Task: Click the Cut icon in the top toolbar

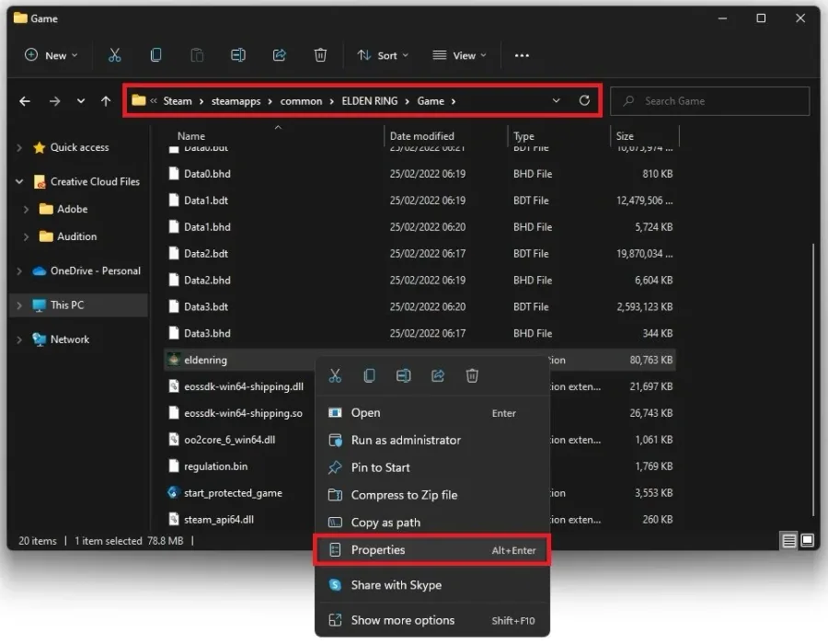Action: (115, 55)
